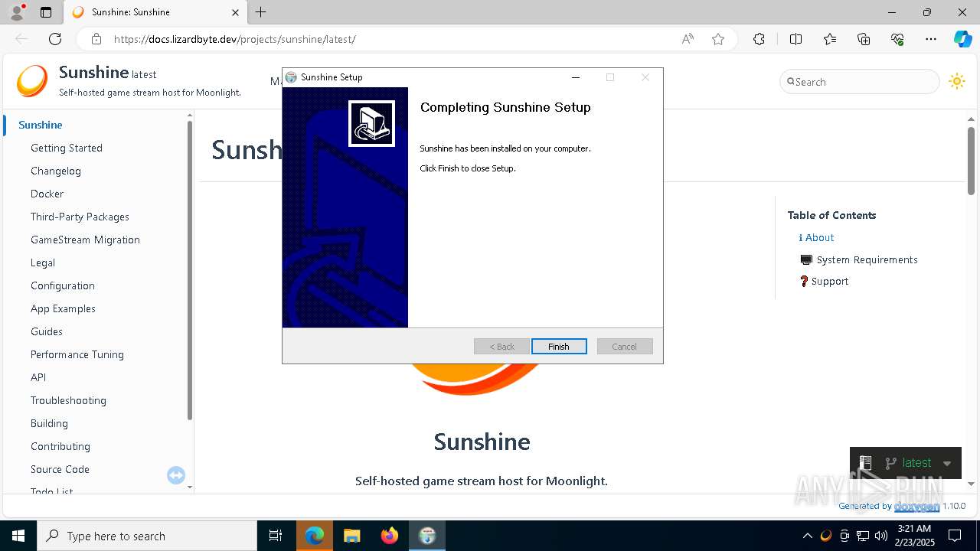Open Edge Settings and more menu
The width and height of the screenshot is (980, 551).
931,39
